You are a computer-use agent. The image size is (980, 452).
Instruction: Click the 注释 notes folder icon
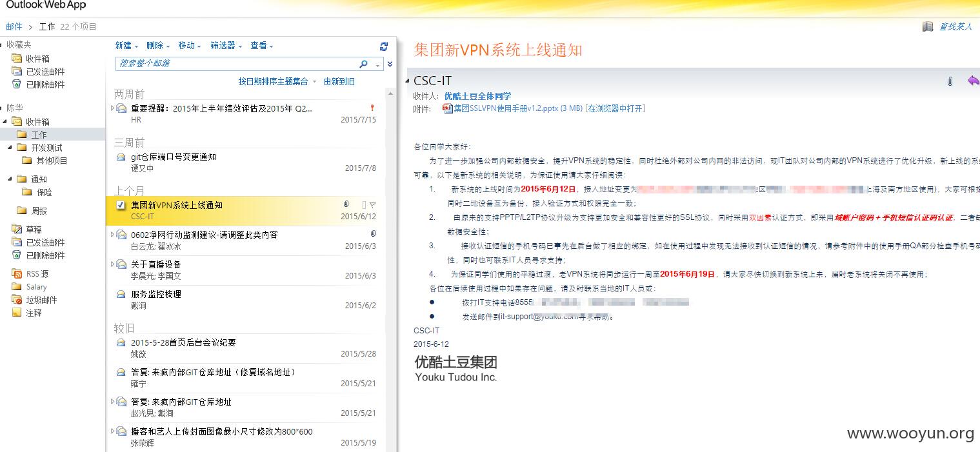(17, 313)
